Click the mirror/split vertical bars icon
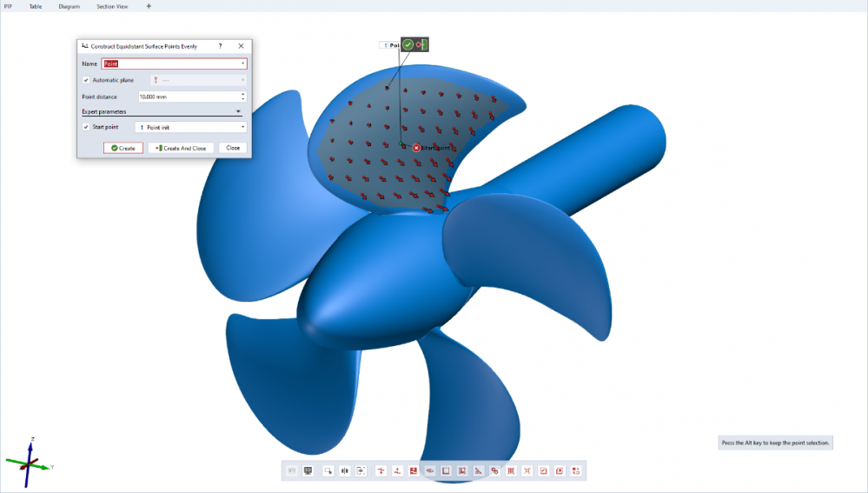The width and height of the screenshot is (868, 493). coord(344,471)
